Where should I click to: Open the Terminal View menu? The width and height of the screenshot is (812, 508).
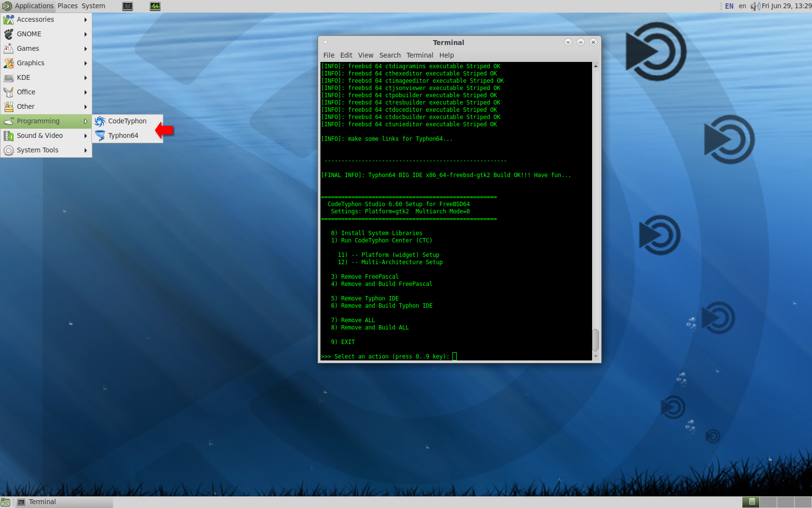coord(365,55)
